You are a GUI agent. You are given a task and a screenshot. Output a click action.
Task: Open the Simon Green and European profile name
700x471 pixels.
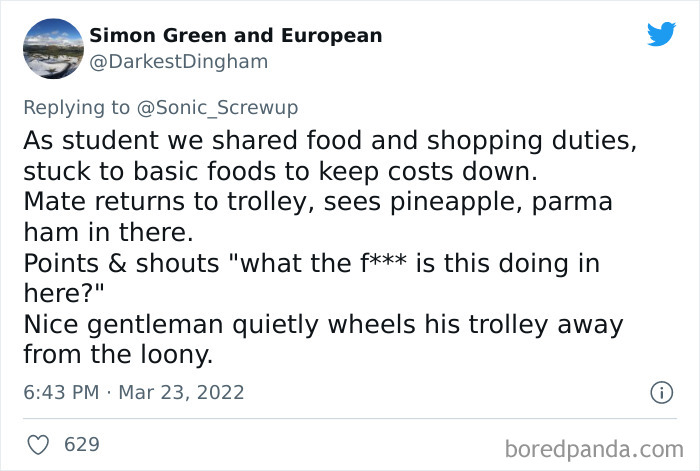[x=236, y=35]
